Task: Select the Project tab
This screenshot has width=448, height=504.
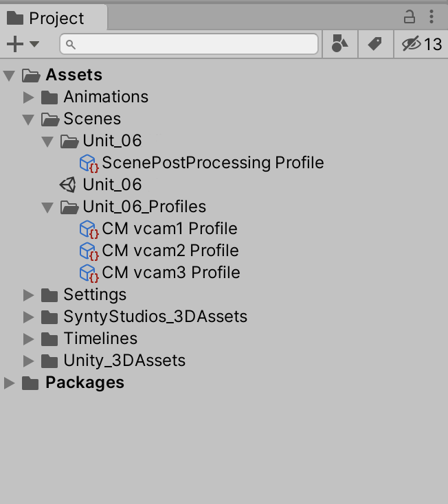Action: click(47, 18)
